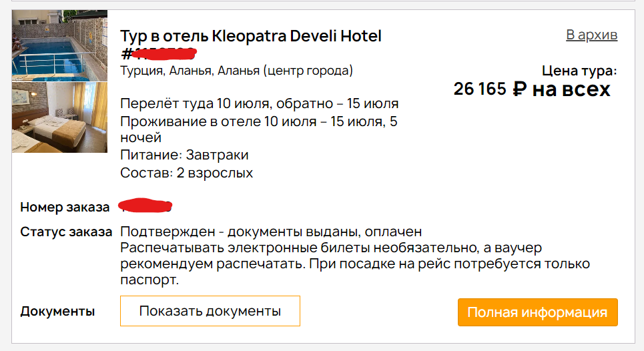Click the Kleopatra Develi Hotel tour title
The width and height of the screenshot is (644, 351).
(x=251, y=36)
